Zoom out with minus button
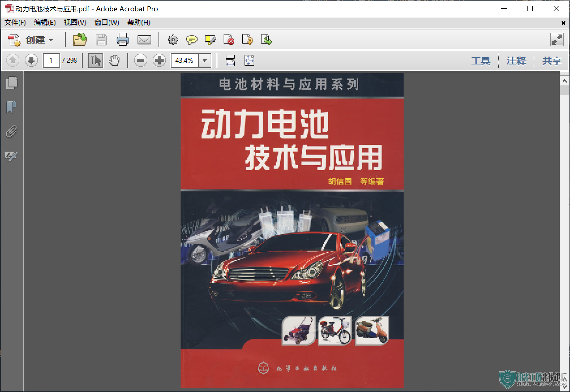 (141, 60)
